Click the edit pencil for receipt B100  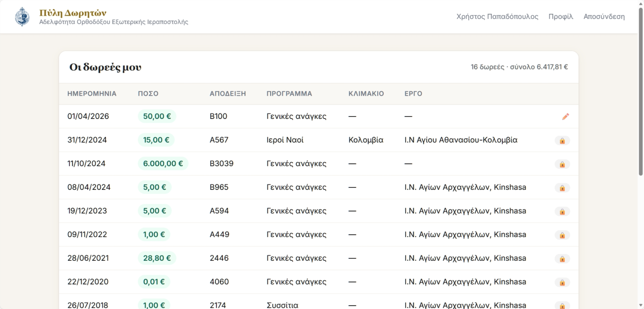click(x=565, y=117)
